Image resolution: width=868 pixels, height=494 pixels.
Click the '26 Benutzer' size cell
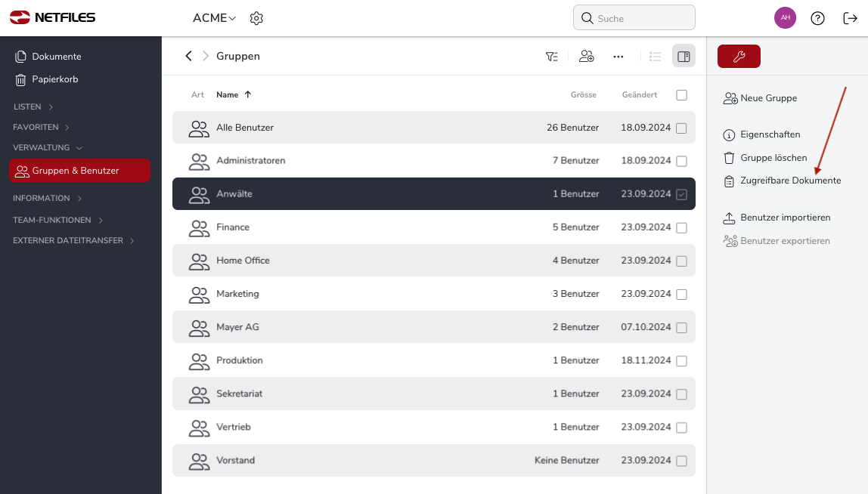[573, 127]
